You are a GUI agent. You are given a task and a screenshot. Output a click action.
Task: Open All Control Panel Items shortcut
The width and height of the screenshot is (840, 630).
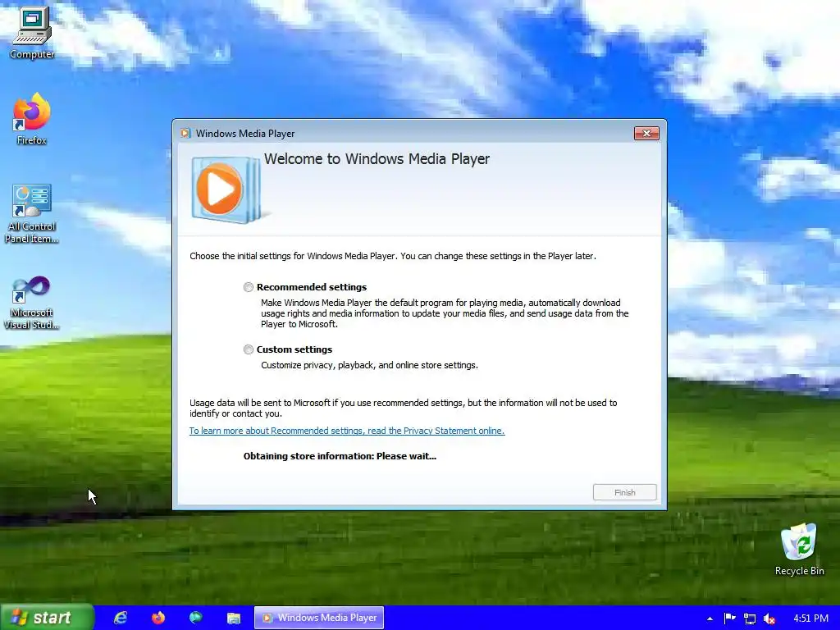[x=32, y=213]
